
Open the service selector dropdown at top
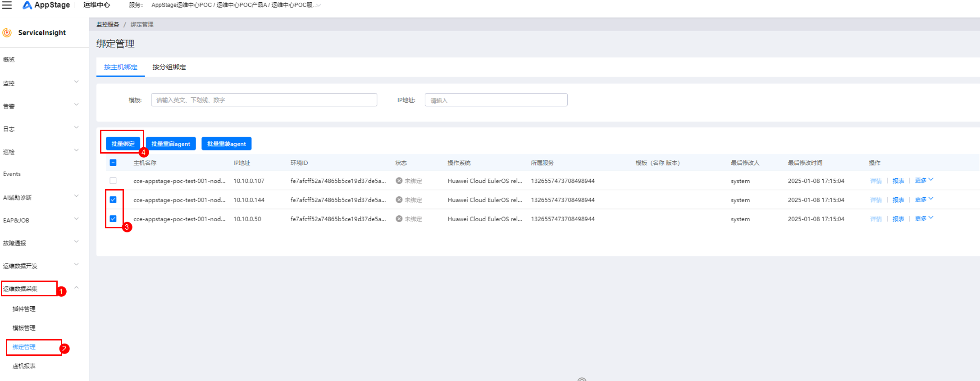tap(319, 5)
